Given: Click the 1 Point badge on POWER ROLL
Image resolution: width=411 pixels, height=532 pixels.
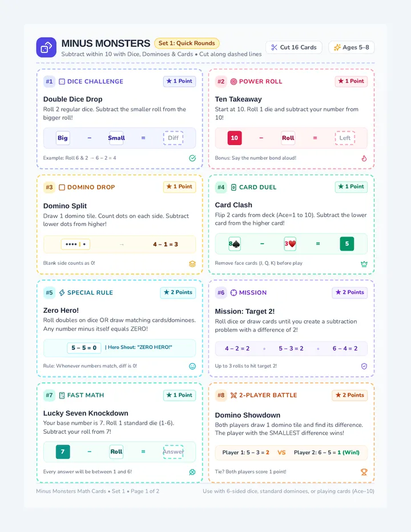Looking at the screenshot, I should pyautogui.click(x=351, y=81).
